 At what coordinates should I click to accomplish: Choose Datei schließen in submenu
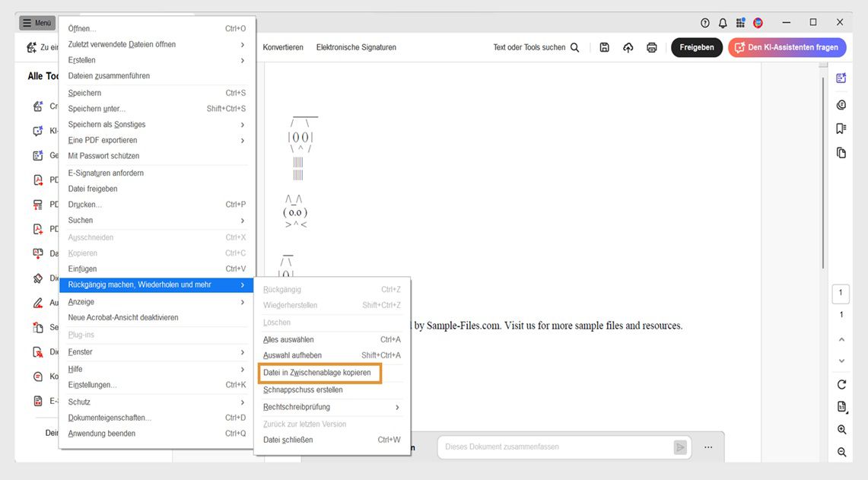tap(332, 440)
